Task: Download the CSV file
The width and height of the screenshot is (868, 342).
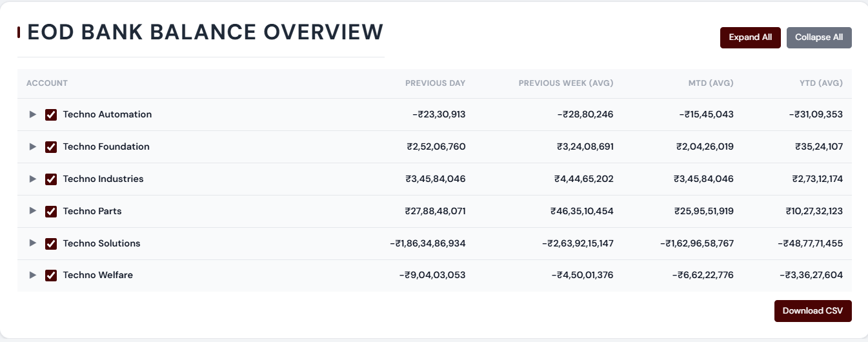Action: point(812,311)
